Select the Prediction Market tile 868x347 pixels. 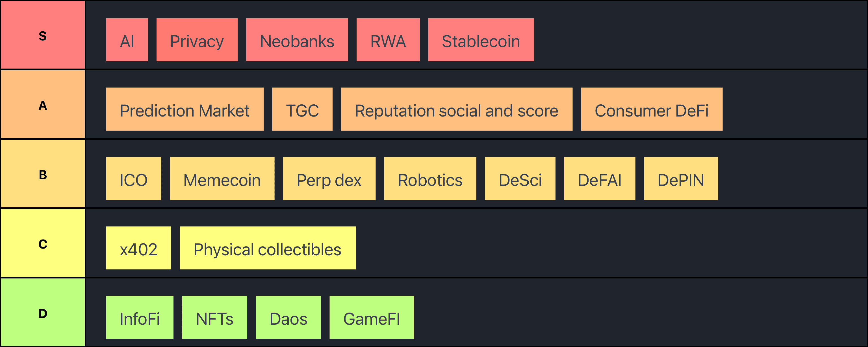(x=184, y=109)
